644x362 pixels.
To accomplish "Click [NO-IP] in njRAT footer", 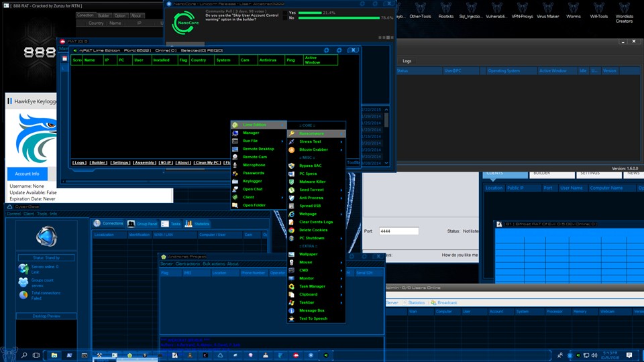I will (166, 162).
